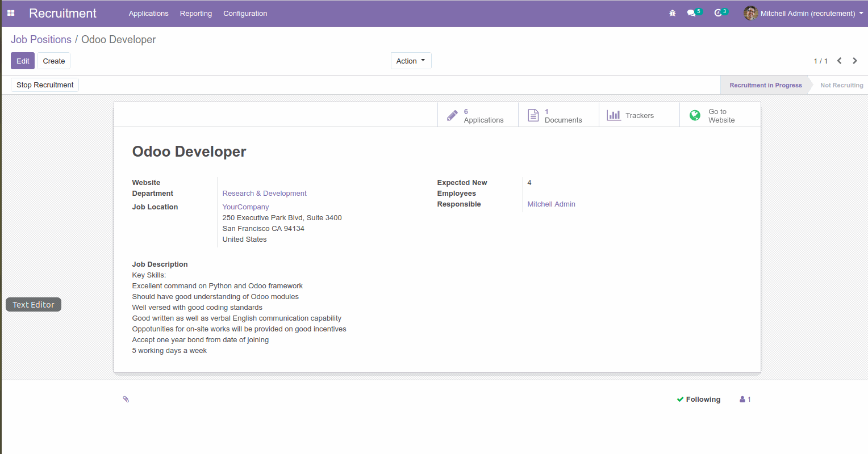This screenshot has width=868, height=454.
Task: Click Stop Recruitment button
Action: (x=45, y=85)
